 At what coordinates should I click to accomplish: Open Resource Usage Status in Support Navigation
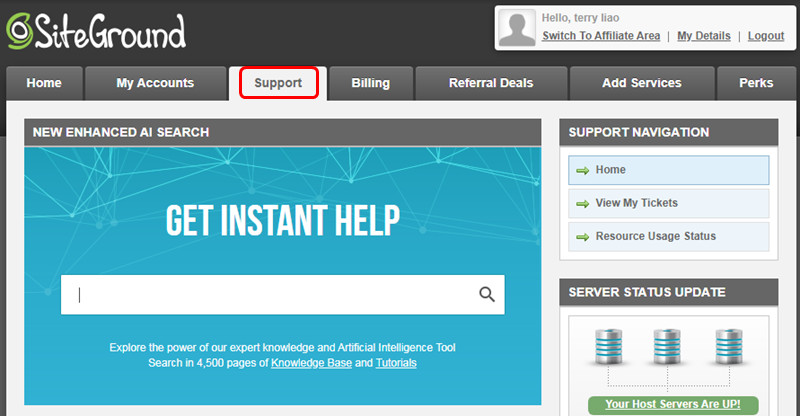(668, 236)
